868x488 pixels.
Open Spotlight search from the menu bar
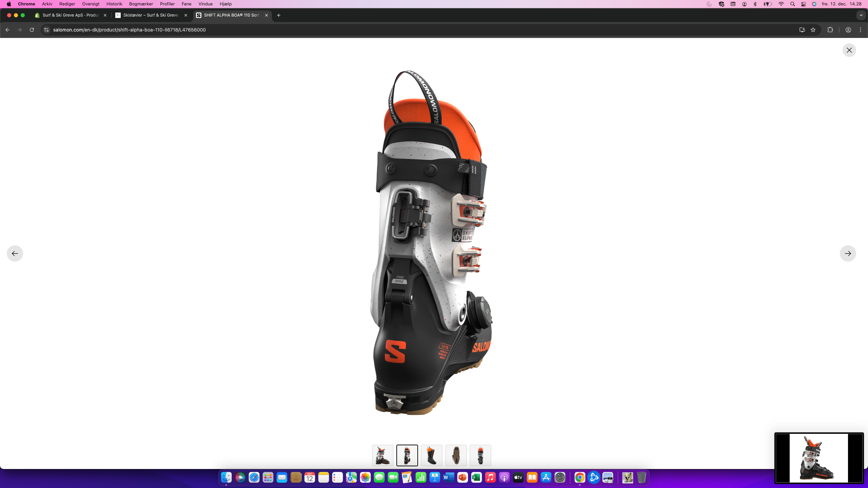[x=792, y=4]
